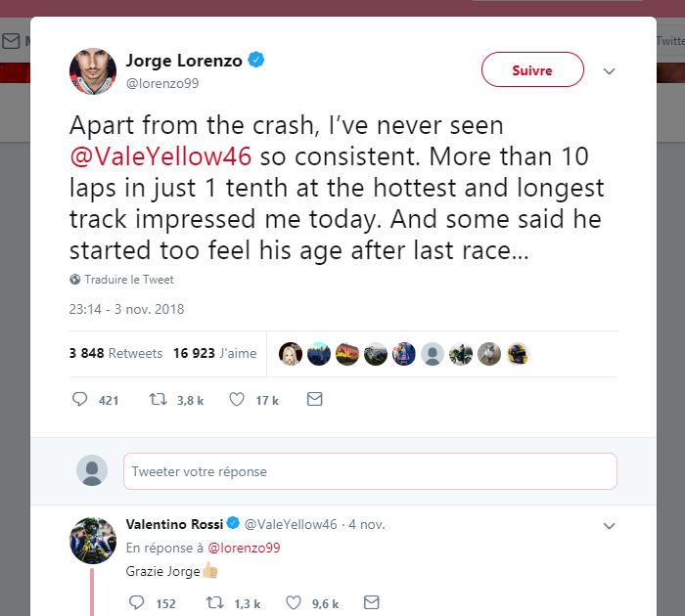This screenshot has width=685, height=616.
Task: Reply to Valentino Rossi's tweet
Action: tap(137, 602)
